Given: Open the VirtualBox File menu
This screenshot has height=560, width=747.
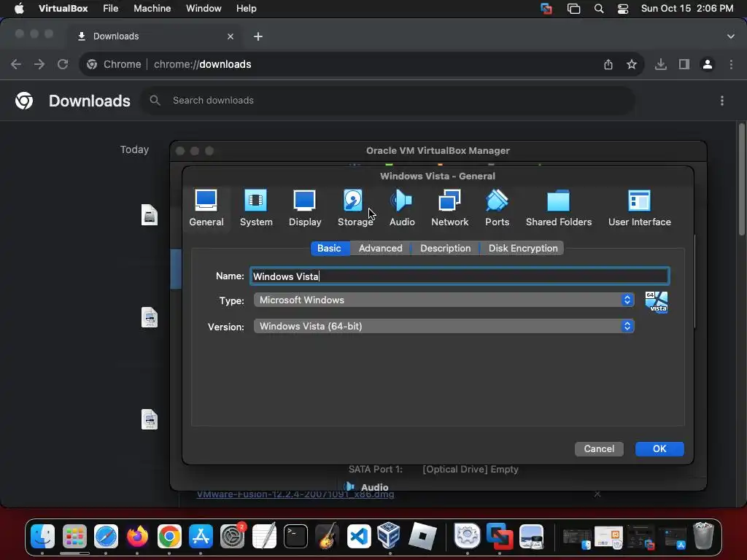Looking at the screenshot, I should (x=111, y=9).
